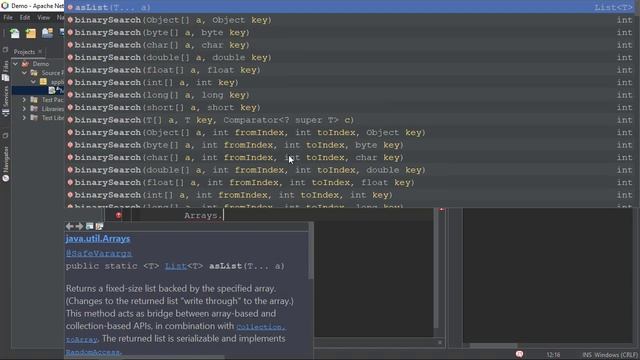The height and width of the screenshot is (360, 640).
Task: Go back in the Javadoc popup
Action: pyautogui.click(x=69, y=226)
